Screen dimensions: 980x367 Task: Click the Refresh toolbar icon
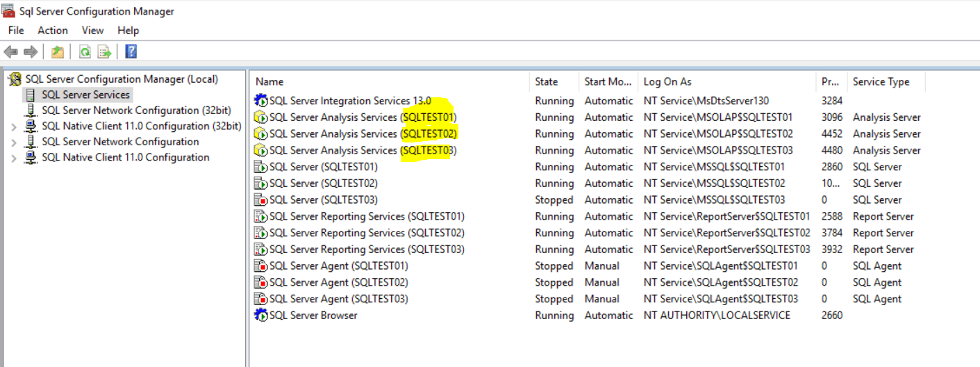click(x=85, y=52)
